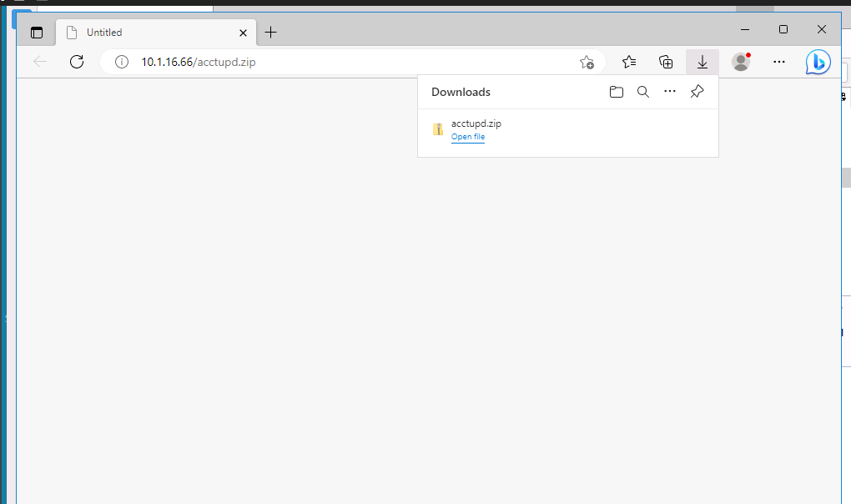Pin the Downloads panel

click(x=697, y=92)
